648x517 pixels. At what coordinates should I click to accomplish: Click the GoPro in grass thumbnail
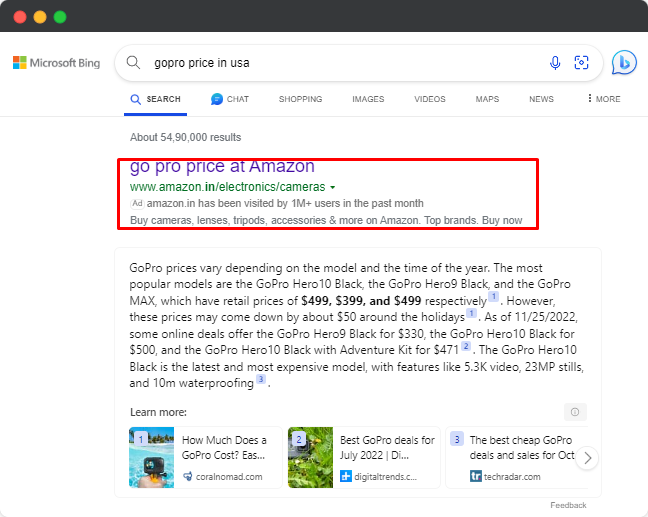coord(310,457)
